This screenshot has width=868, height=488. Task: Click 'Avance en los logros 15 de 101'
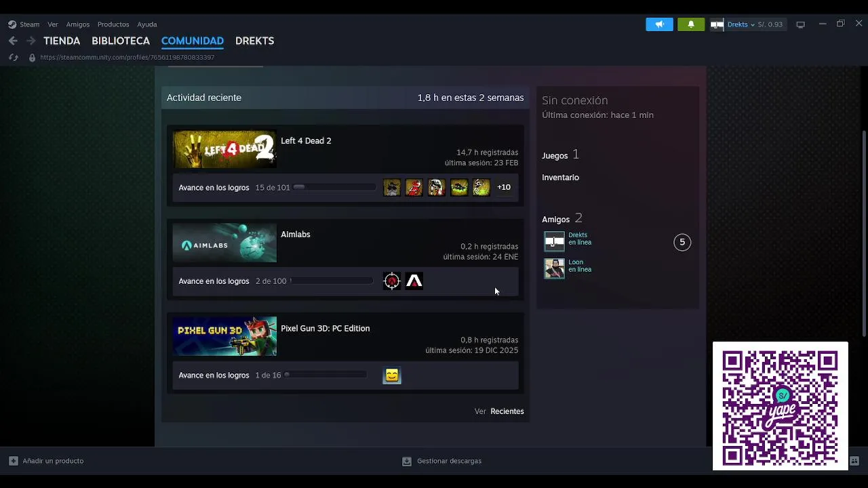click(234, 188)
